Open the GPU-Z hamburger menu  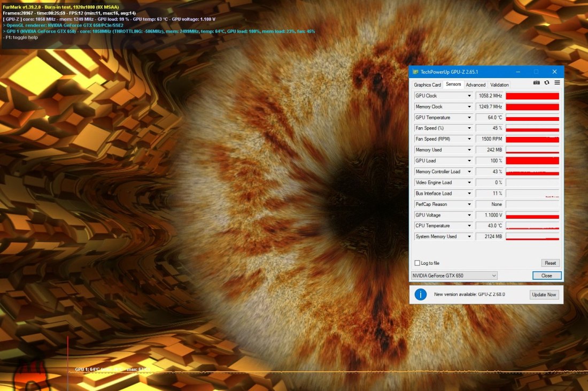click(557, 83)
